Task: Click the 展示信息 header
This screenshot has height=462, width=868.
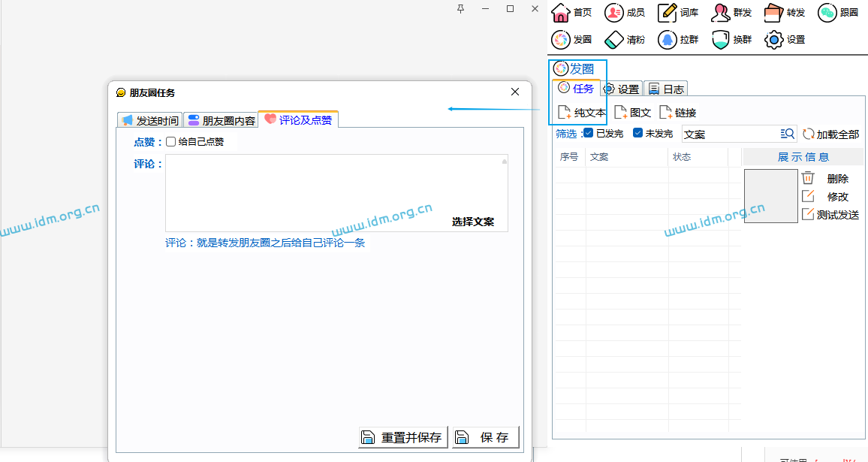Action: [x=803, y=157]
